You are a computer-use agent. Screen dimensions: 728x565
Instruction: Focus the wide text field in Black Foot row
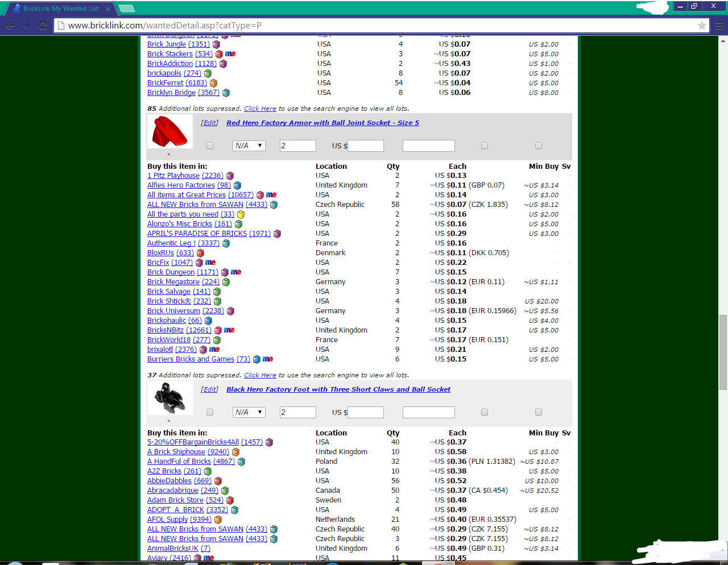(x=429, y=413)
